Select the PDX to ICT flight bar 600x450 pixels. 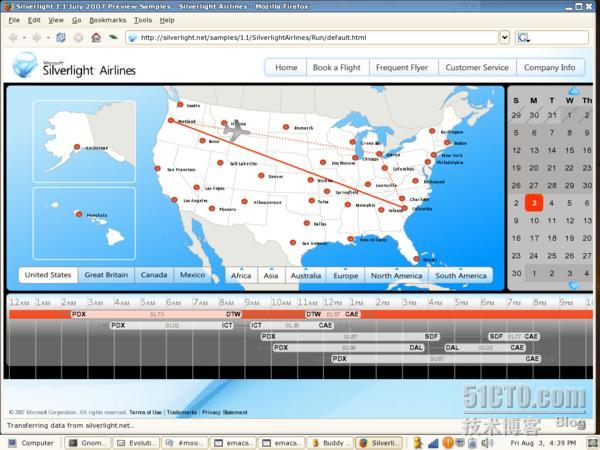(x=172, y=325)
